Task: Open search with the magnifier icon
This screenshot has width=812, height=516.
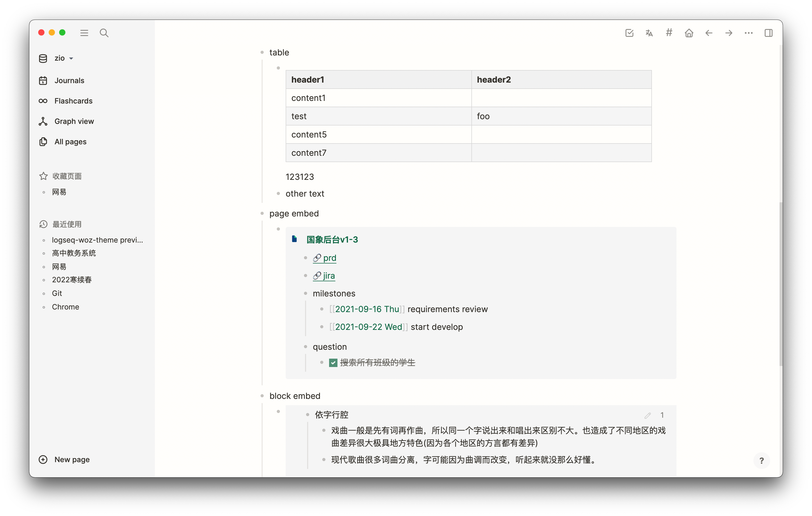Action: tap(104, 33)
